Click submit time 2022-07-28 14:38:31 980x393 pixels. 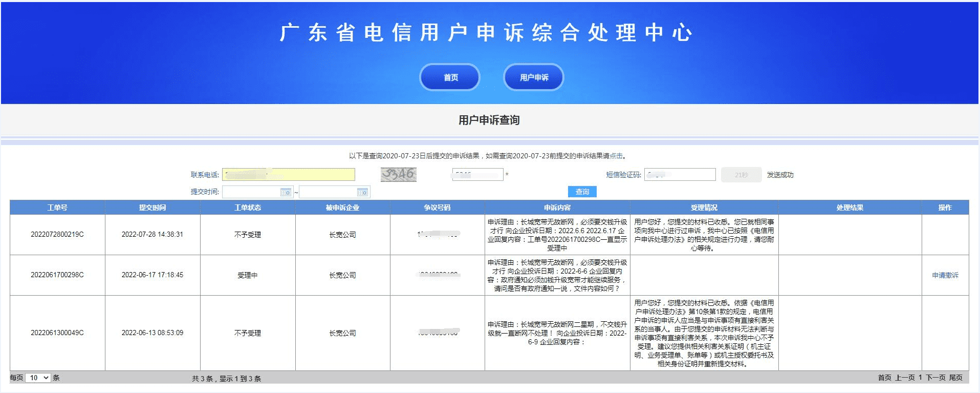coord(153,235)
